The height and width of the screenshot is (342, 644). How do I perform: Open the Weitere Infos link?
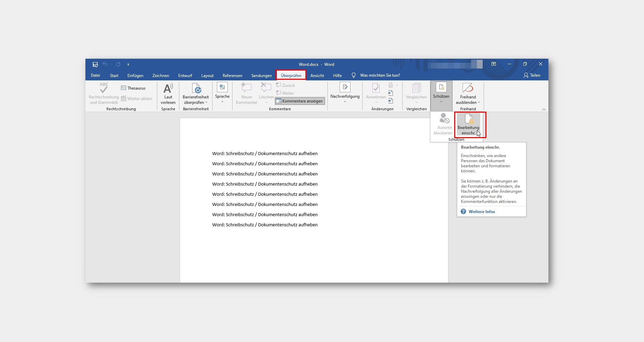tap(482, 212)
